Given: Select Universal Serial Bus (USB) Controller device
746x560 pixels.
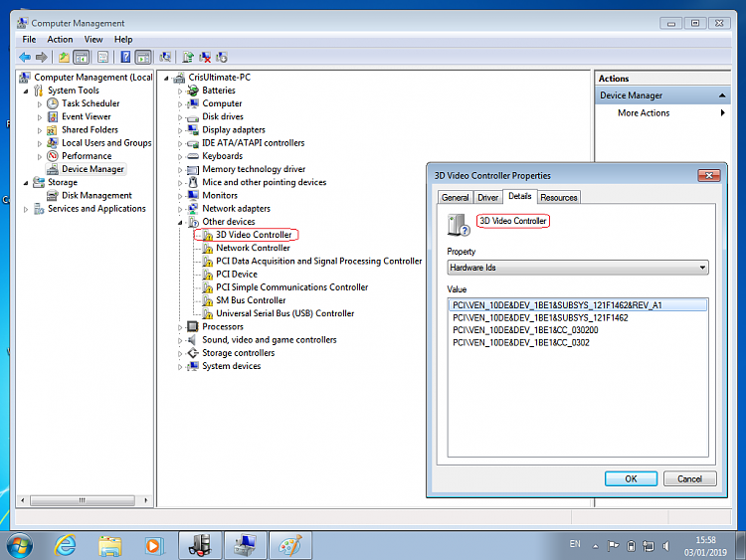Looking at the screenshot, I should coord(285,313).
